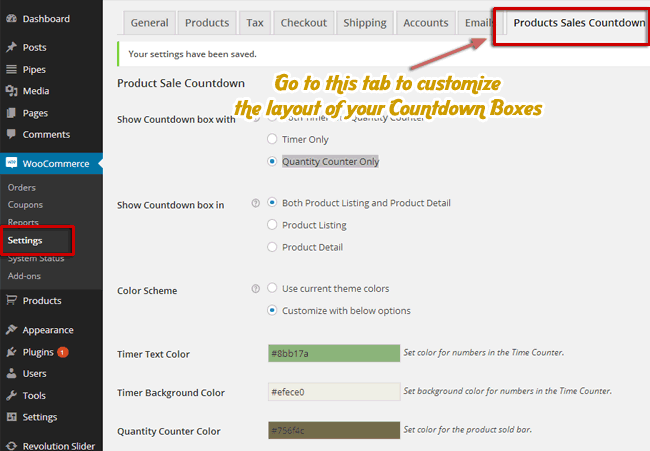Click the Products cart icon

[12, 300]
